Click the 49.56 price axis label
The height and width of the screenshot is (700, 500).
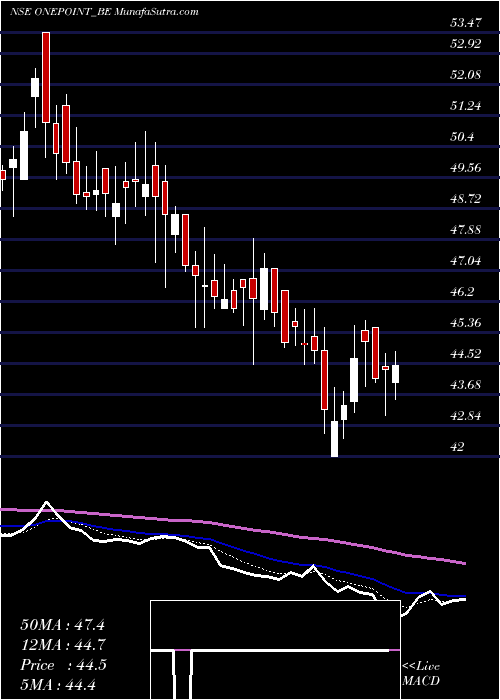click(466, 168)
